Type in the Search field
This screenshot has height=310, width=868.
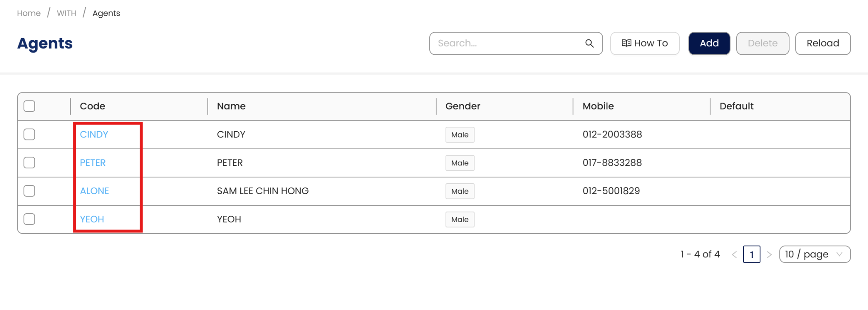click(x=506, y=43)
